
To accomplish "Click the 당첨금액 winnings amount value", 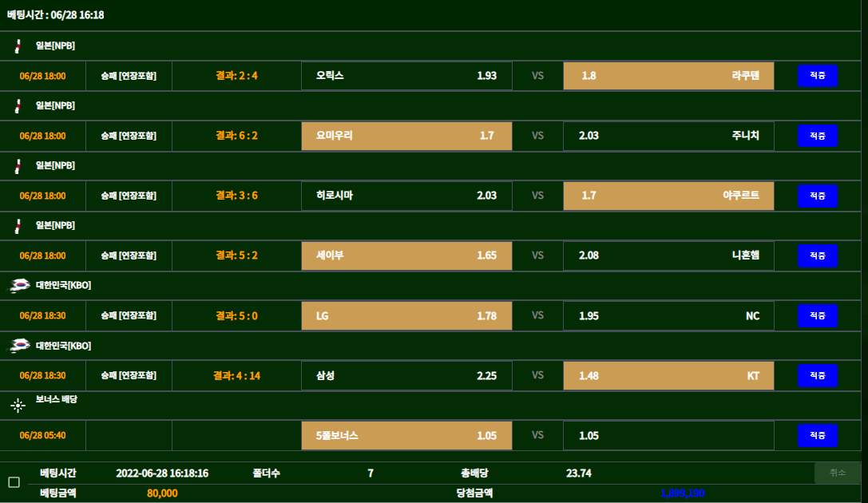I will tap(682, 493).
